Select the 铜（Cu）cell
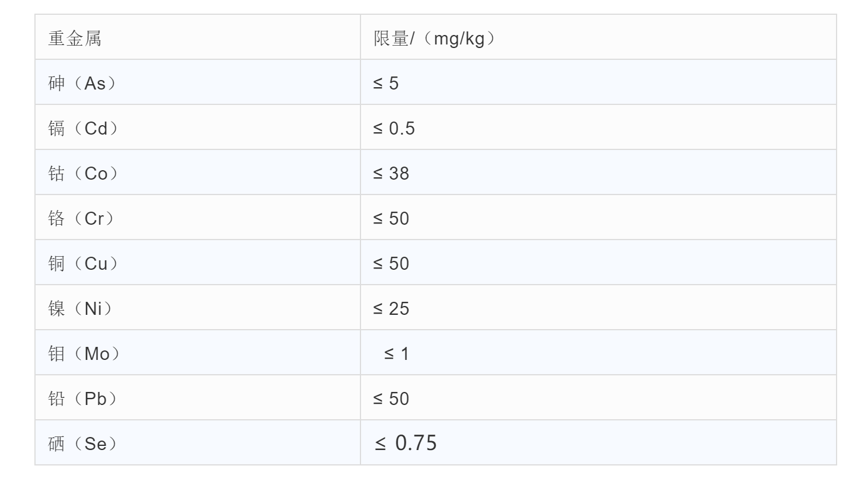The width and height of the screenshot is (868, 488). click(x=83, y=264)
